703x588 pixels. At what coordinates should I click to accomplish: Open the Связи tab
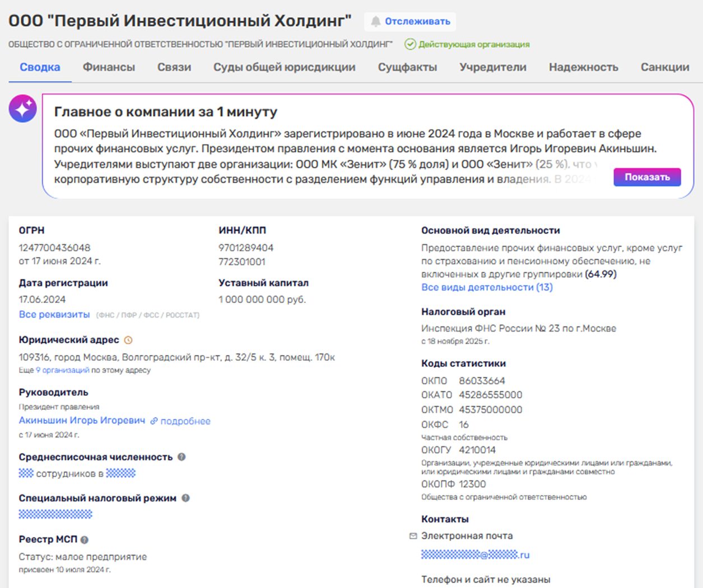point(174,67)
